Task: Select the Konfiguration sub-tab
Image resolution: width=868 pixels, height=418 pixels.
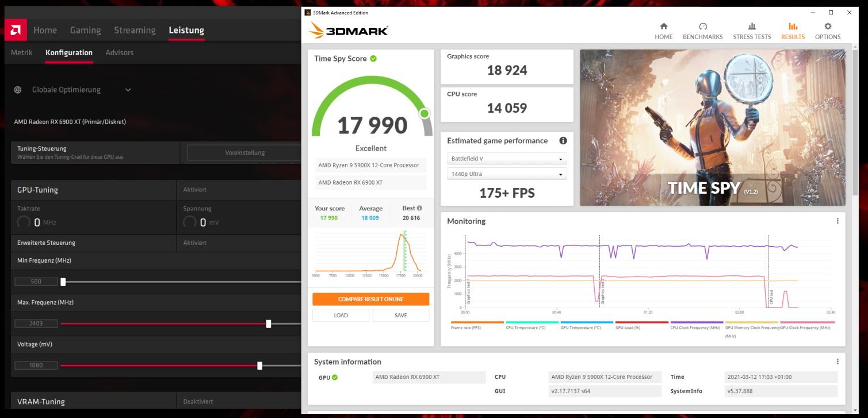Action: 69,52
